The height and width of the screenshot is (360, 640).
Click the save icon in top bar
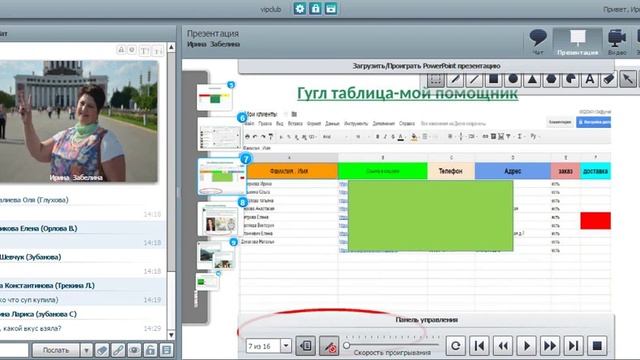click(331, 9)
